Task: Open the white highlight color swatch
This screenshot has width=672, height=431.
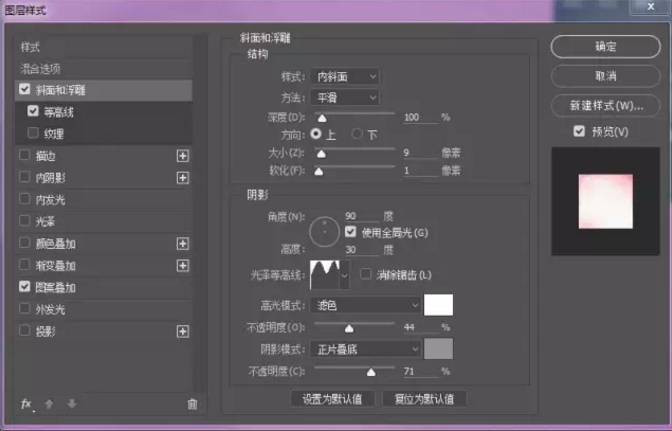Action: pos(438,305)
